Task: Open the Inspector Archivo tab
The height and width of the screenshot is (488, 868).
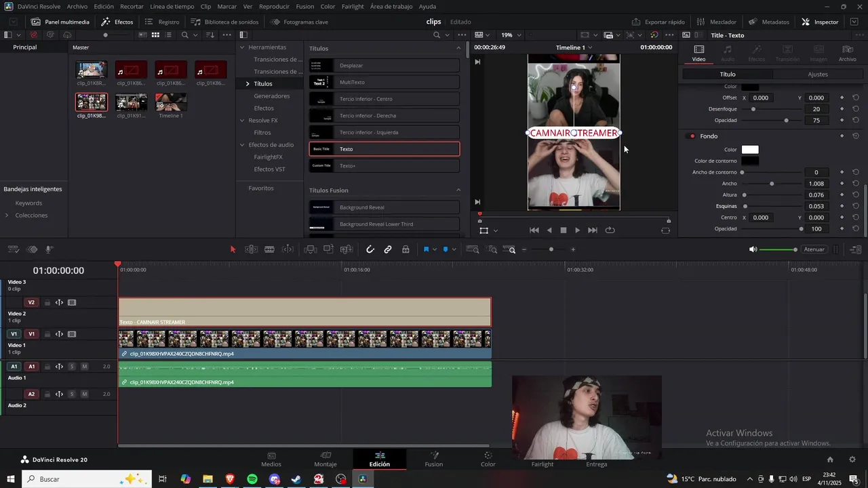Action: pos(847,54)
